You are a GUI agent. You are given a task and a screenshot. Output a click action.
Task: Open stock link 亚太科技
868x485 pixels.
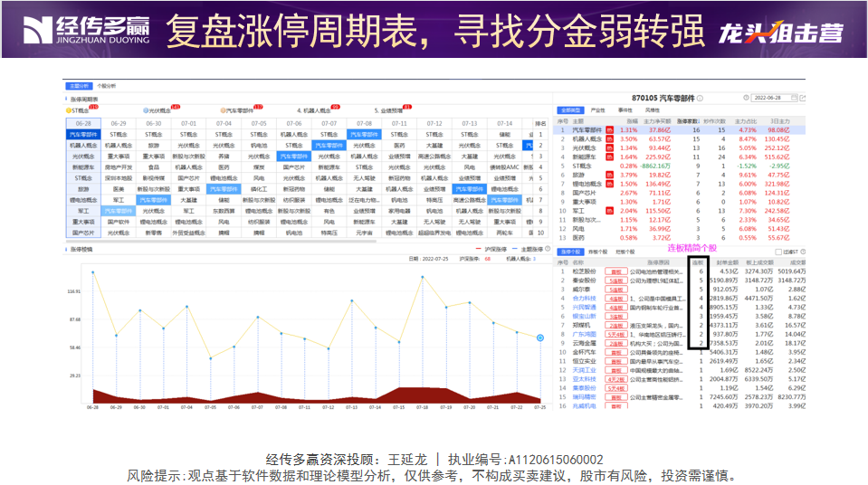pos(584,379)
